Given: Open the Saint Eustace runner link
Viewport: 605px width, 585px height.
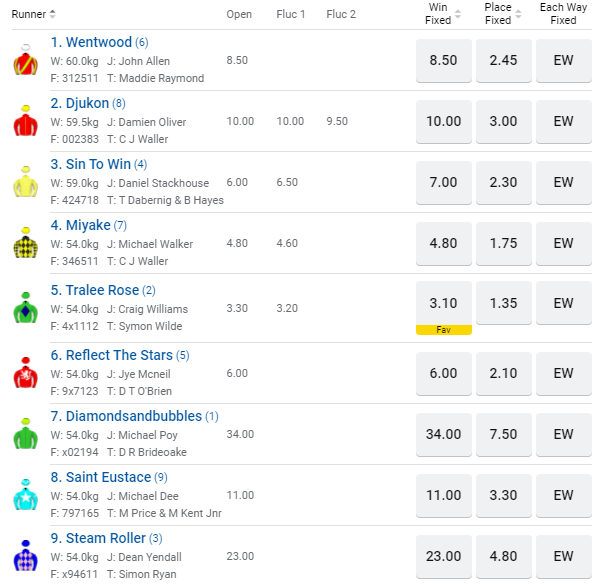Looking at the screenshot, I should click(107, 477).
